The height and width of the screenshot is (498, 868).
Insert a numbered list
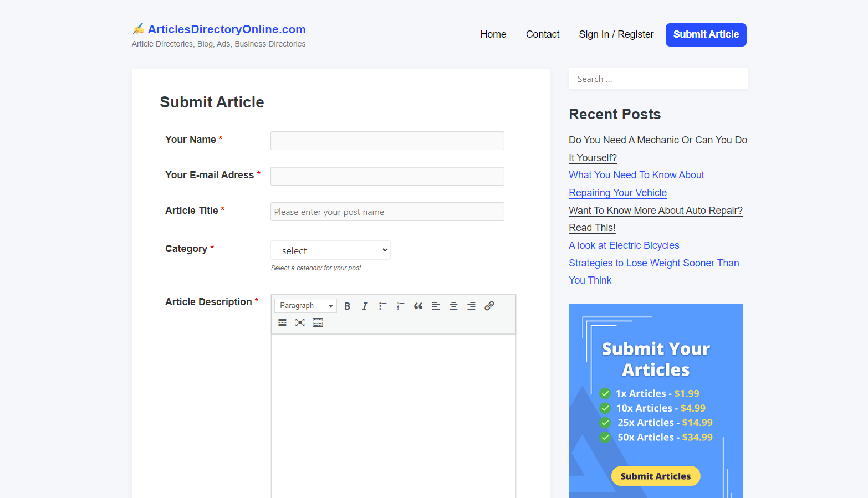(x=400, y=306)
